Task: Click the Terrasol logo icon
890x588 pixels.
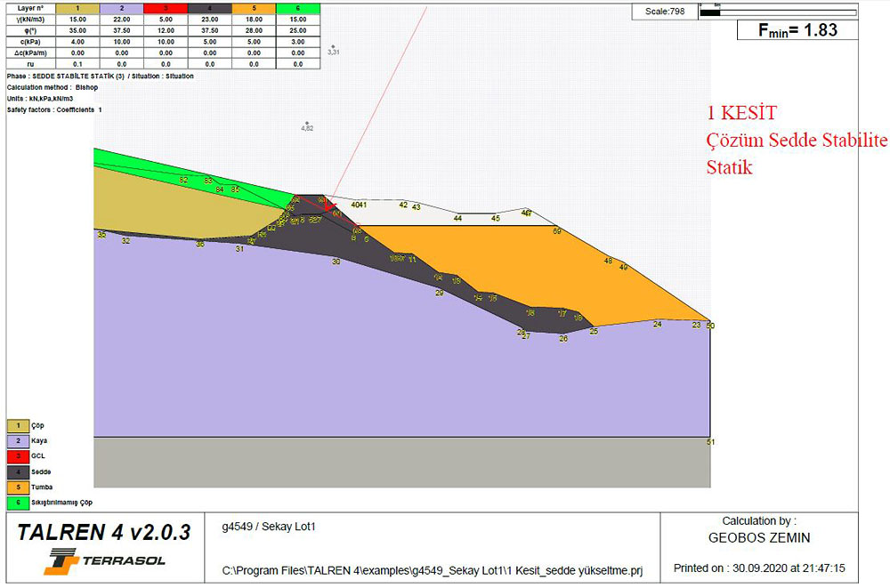Action: pyautogui.click(x=60, y=559)
